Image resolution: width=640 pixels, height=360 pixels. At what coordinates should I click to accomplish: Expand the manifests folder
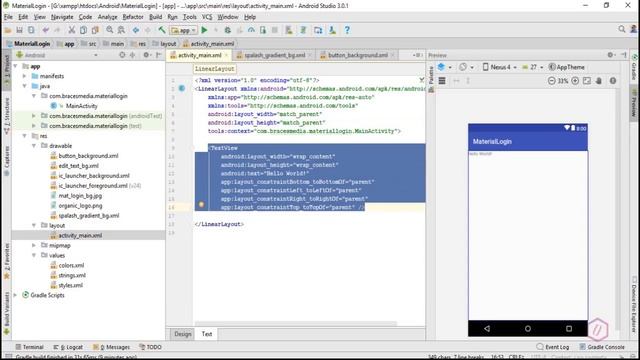(24, 76)
